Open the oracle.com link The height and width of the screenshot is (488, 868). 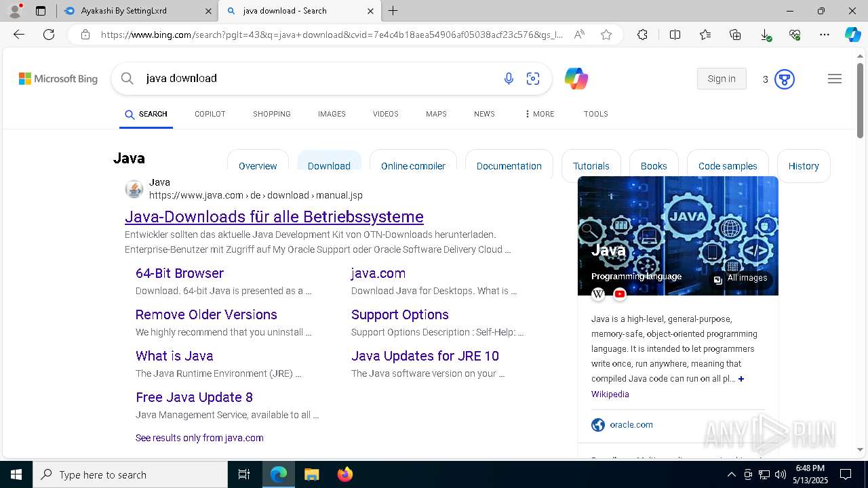click(x=631, y=425)
